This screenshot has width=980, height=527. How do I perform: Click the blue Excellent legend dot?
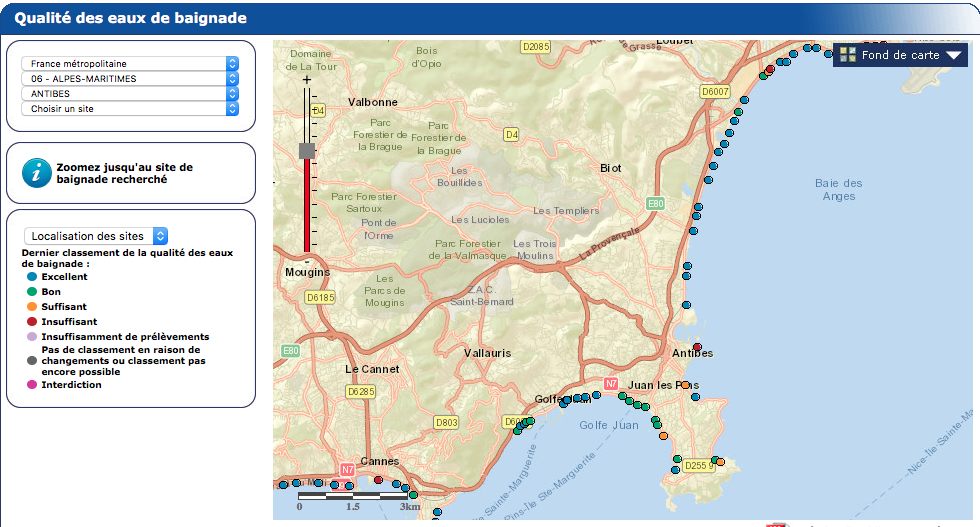tap(32, 277)
